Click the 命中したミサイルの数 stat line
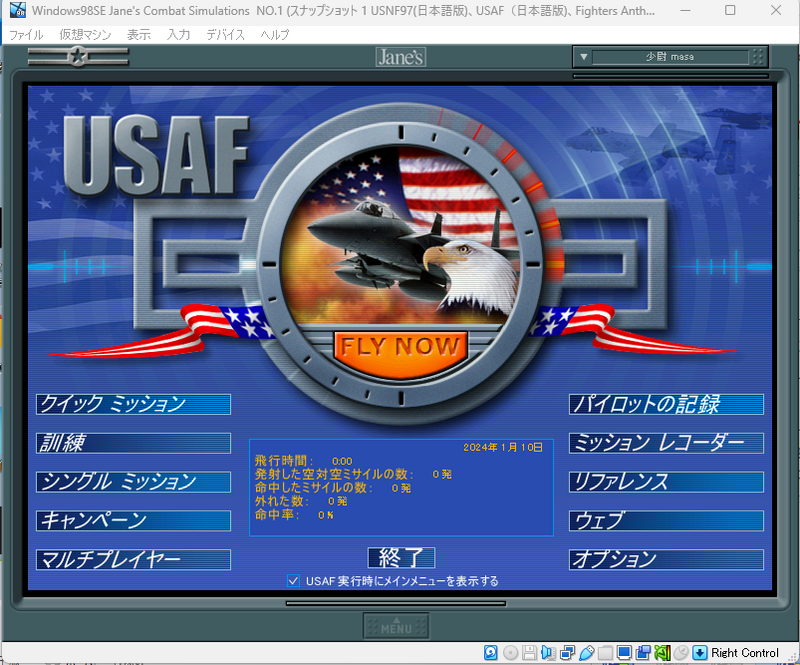This screenshot has width=800, height=665. pos(333,488)
